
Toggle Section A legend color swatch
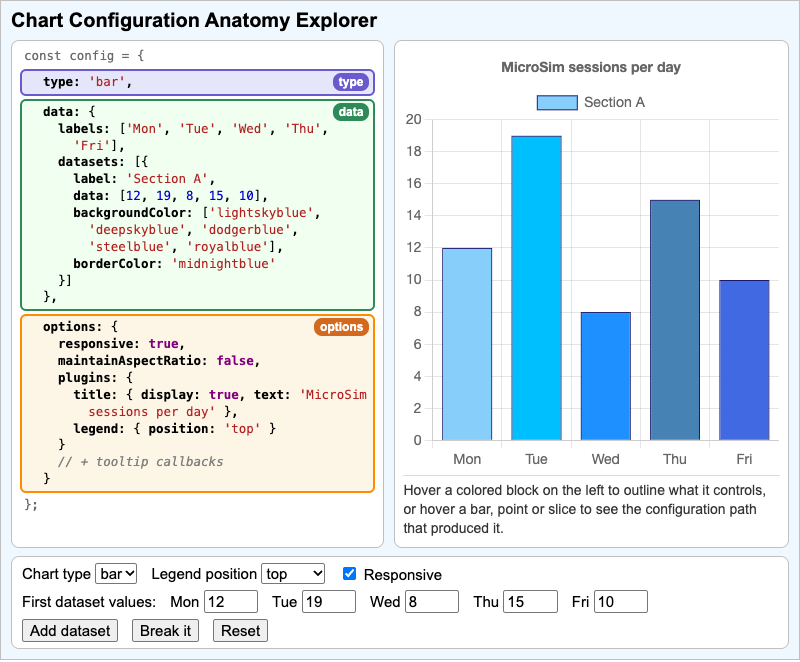tap(557, 103)
